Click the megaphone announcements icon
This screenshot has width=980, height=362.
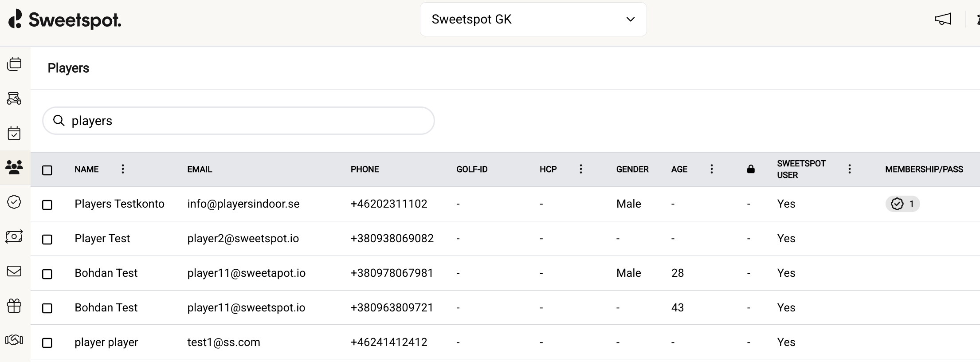pyautogui.click(x=942, y=19)
